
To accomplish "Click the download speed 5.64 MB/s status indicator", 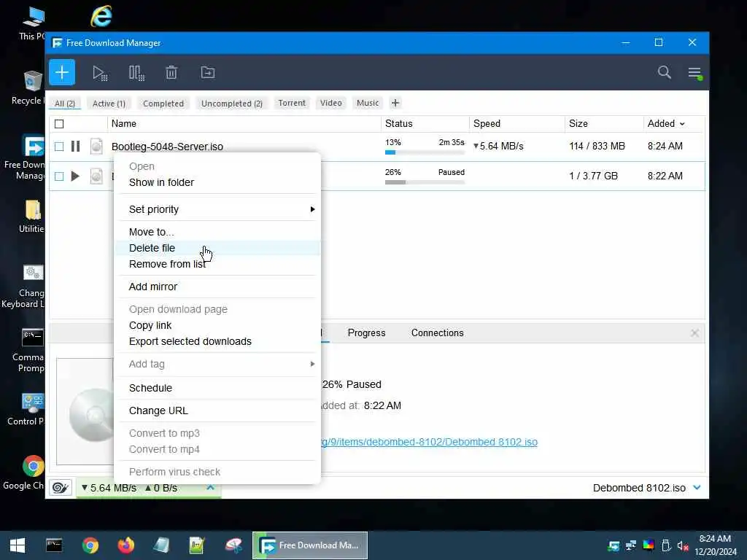I will 109,488.
